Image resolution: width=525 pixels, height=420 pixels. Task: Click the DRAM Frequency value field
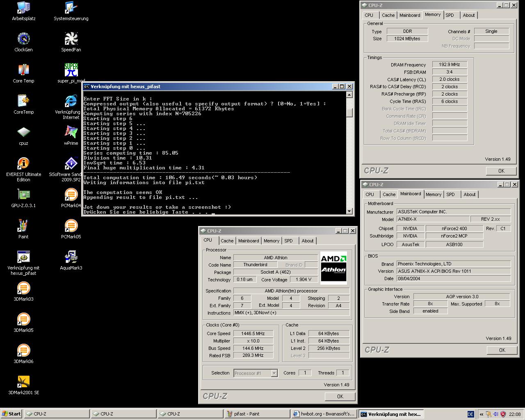(450, 64)
